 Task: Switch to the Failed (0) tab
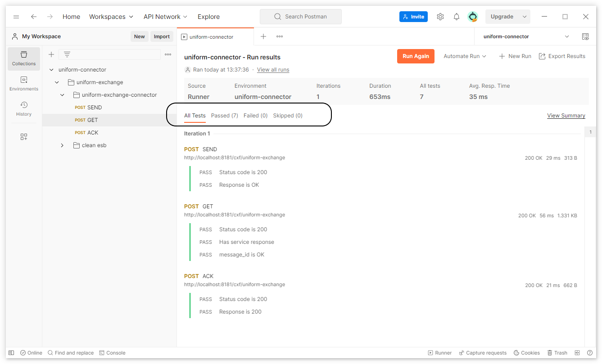point(255,116)
